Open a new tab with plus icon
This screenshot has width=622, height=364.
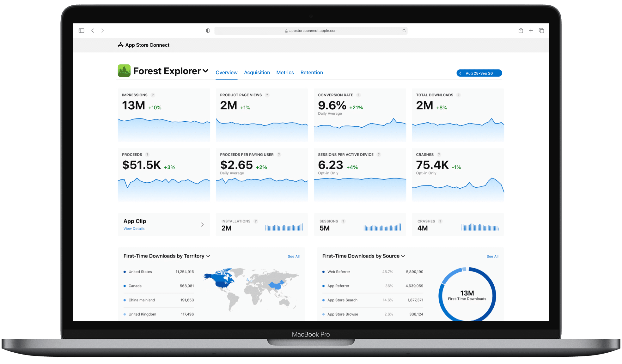click(x=531, y=31)
